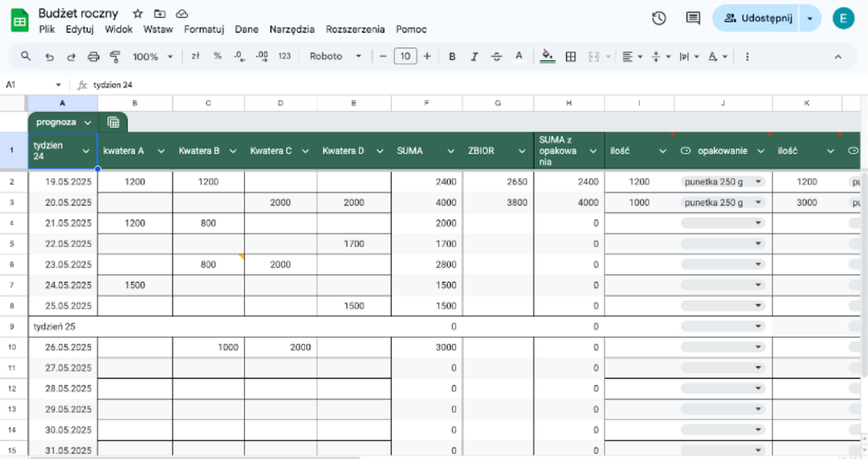Toggle bold formatting

452,56
